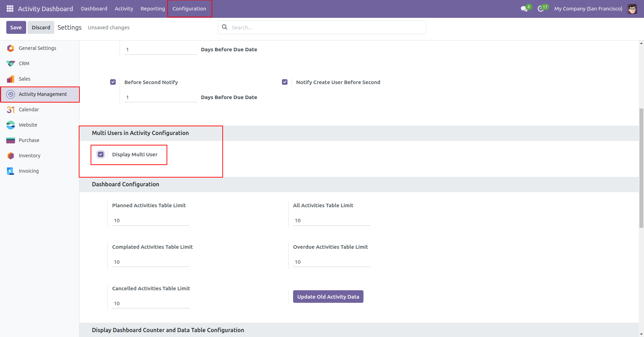
Task: Click the Invoicing dollar icon
Action: coord(11,171)
